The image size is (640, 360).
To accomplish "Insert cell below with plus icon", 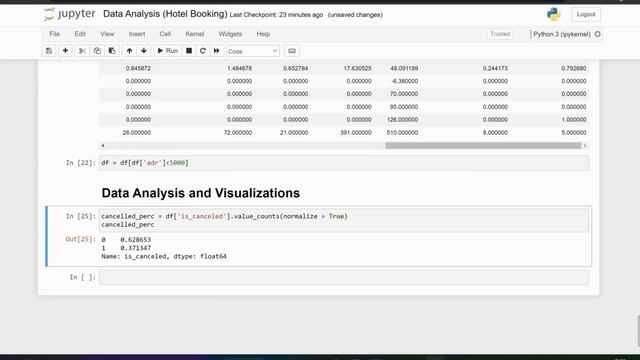I will point(65,51).
